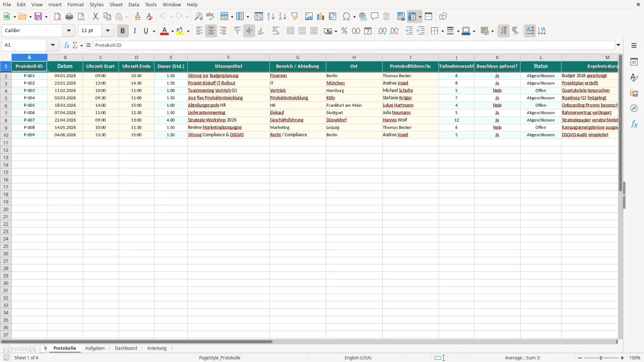The width and height of the screenshot is (644, 362).
Task: Click the Format as Percent icon
Action: (x=344, y=31)
